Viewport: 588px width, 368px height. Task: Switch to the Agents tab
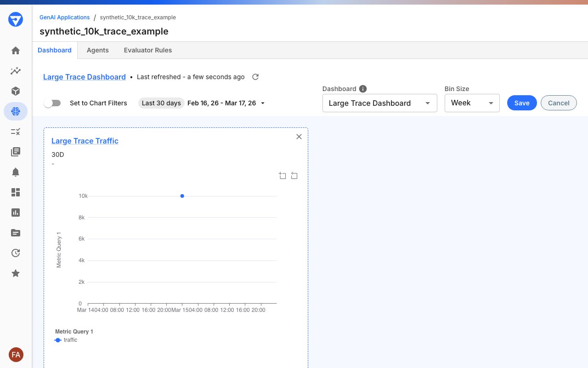(x=97, y=50)
